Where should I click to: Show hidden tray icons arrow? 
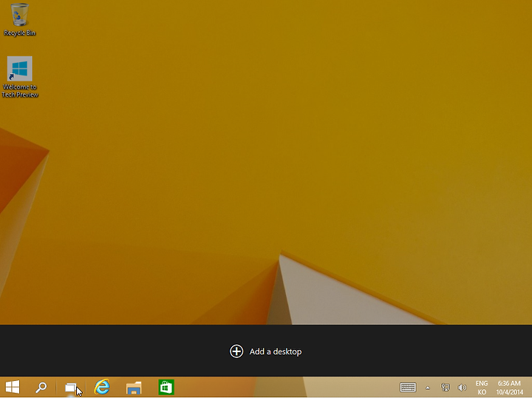click(x=428, y=388)
